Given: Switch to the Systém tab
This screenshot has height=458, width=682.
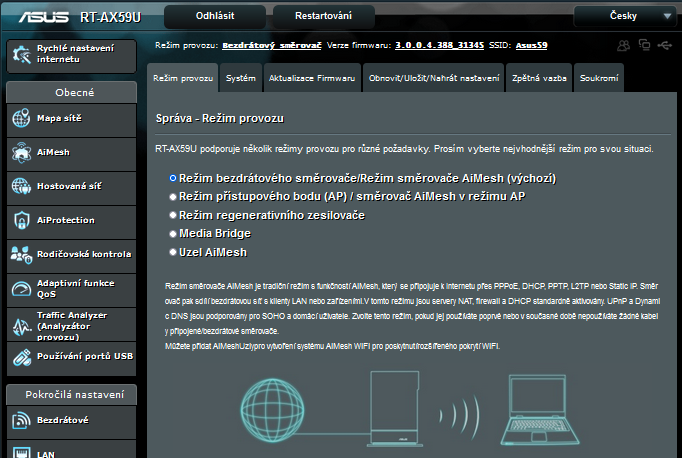Looking at the screenshot, I should (240, 78).
